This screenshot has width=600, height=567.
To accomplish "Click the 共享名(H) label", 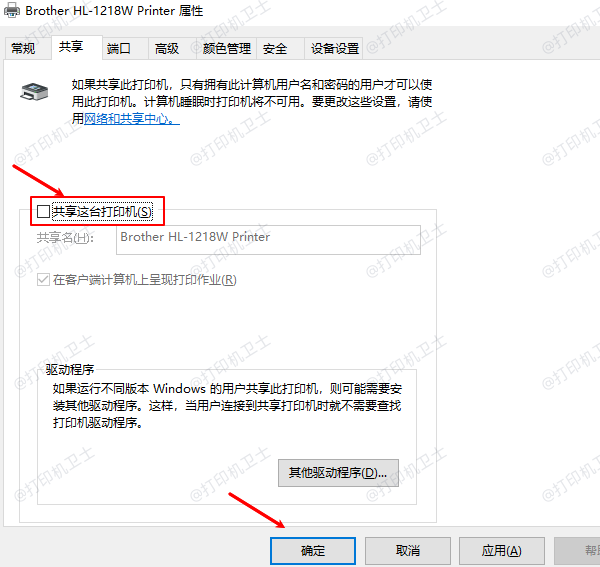I will [65, 238].
